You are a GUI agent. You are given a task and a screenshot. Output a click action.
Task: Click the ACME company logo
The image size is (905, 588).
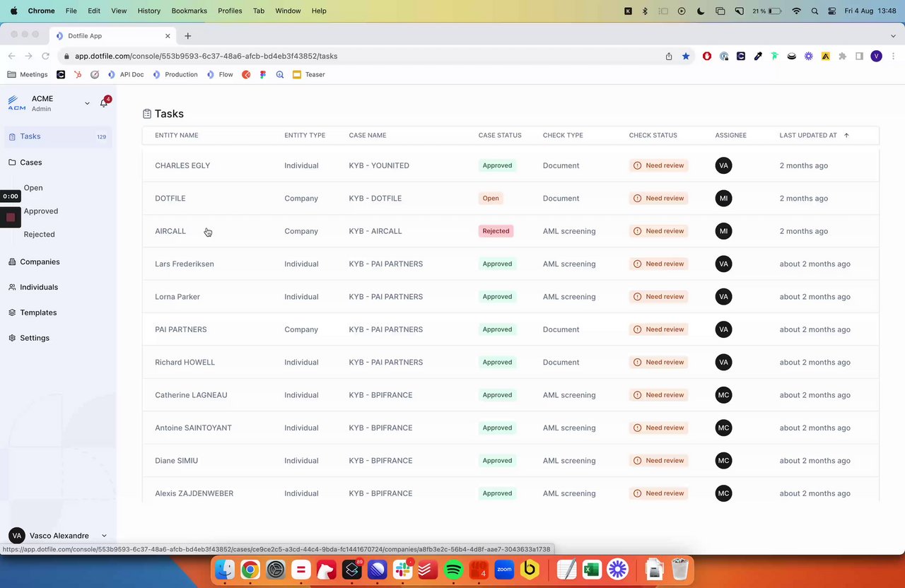tap(17, 103)
